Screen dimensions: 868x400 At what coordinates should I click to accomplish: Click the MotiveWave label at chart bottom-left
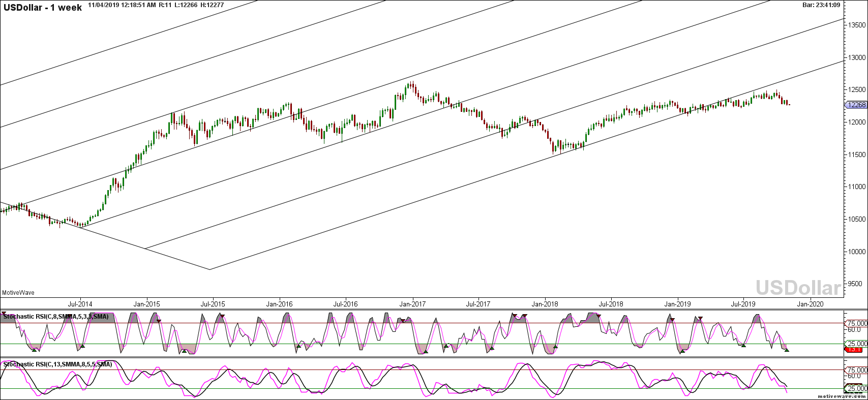[18, 292]
